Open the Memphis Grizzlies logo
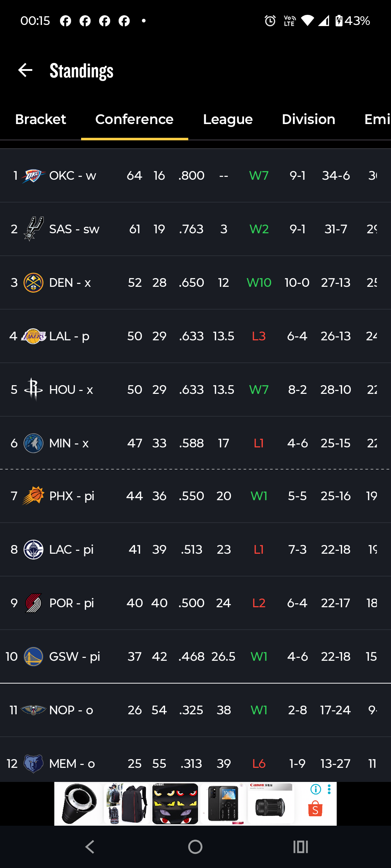 (x=33, y=763)
